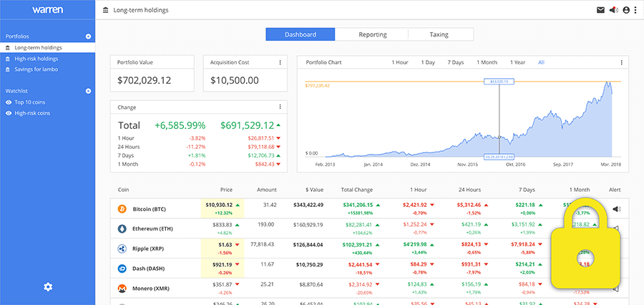Switch to the Dashboard tab

(301, 34)
